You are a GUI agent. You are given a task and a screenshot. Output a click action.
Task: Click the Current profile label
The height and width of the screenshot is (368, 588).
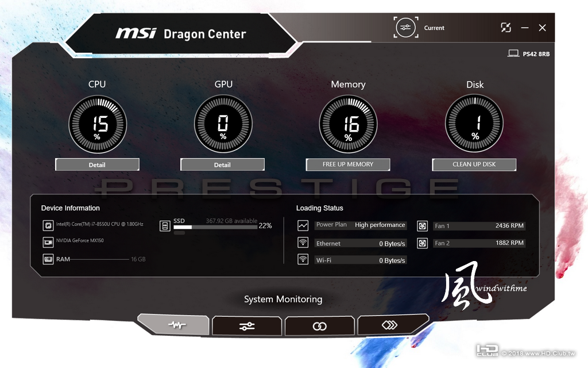pos(434,28)
